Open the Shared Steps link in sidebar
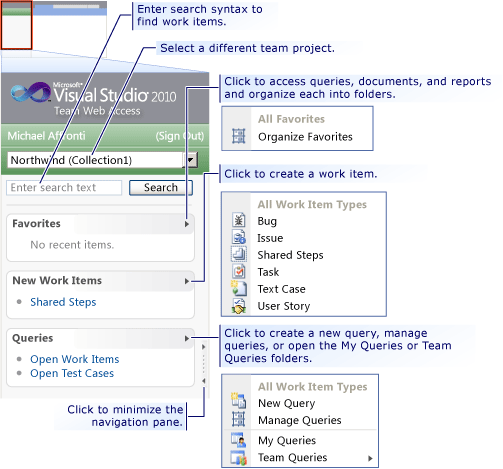This screenshot has width=503, height=469. coord(63,302)
